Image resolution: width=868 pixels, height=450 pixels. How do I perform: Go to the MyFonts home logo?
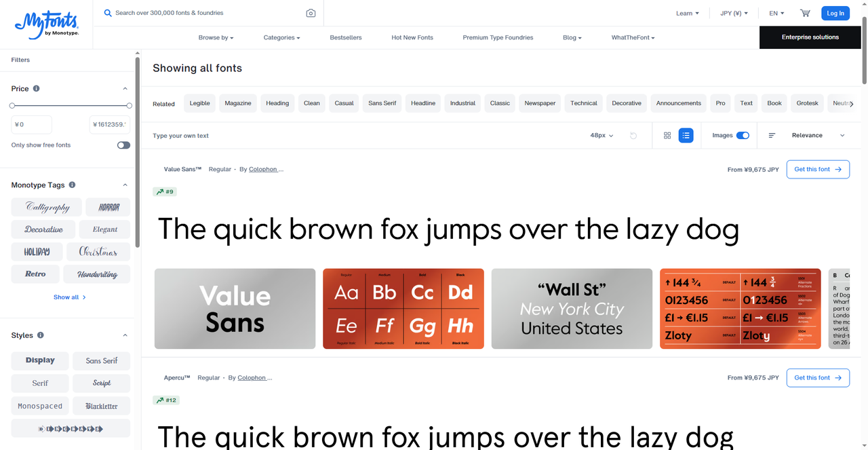46,24
